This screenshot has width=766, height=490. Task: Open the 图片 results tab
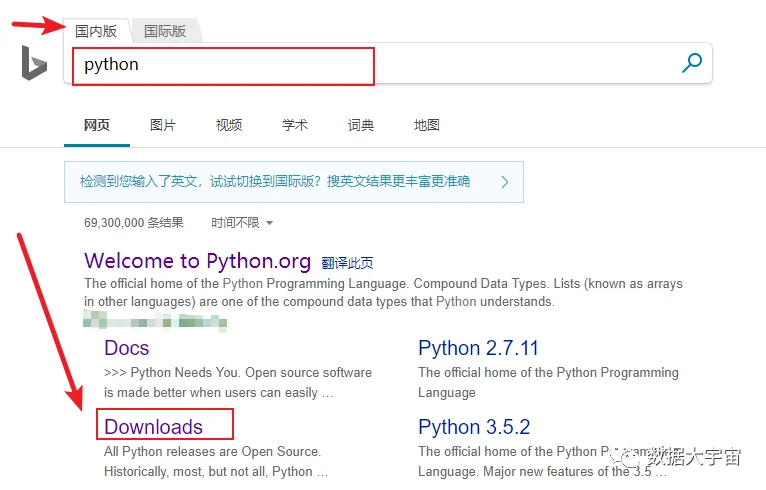[163, 125]
